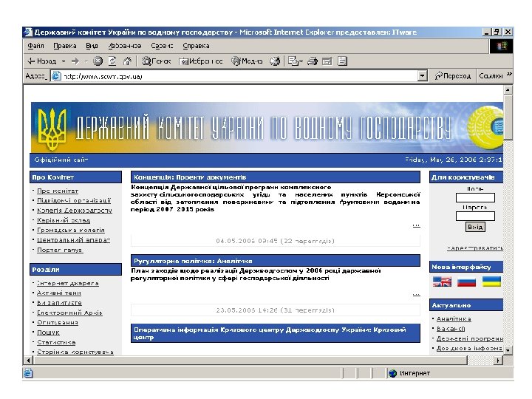This screenshot has height=399, width=532.
Task: Expand the first article's '...' more link
Action: 416,225
